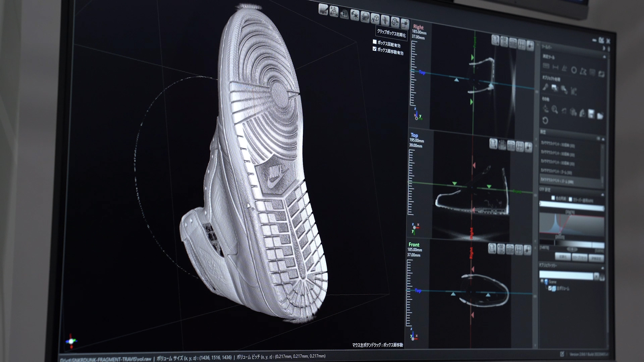Clear the object tree search field
Image resolution: width=644 pixels, height=362 pixels.
coord(596,277)
